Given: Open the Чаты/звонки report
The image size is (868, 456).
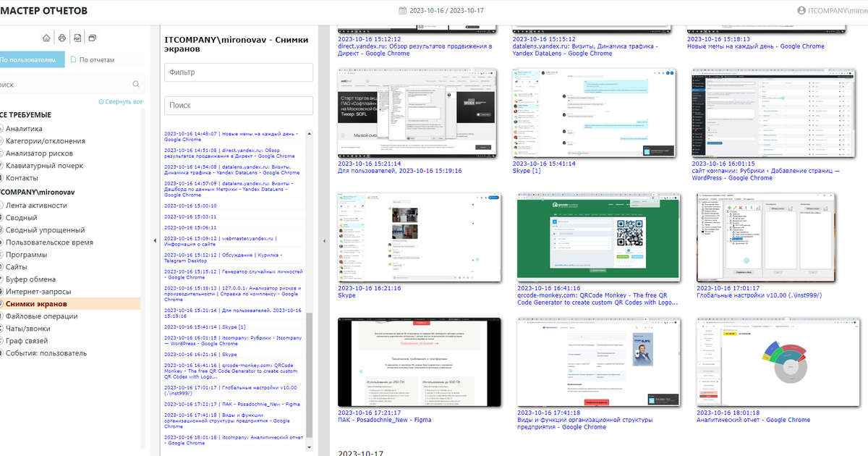Looking at the screenshot, I should 30,329.
